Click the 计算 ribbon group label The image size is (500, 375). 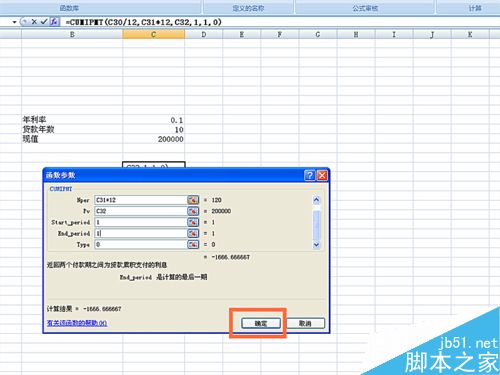coord(475,8)
